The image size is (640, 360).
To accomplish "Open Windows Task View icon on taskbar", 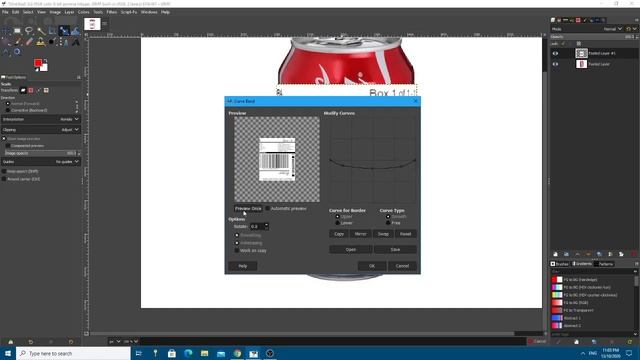I will point(139,353).
